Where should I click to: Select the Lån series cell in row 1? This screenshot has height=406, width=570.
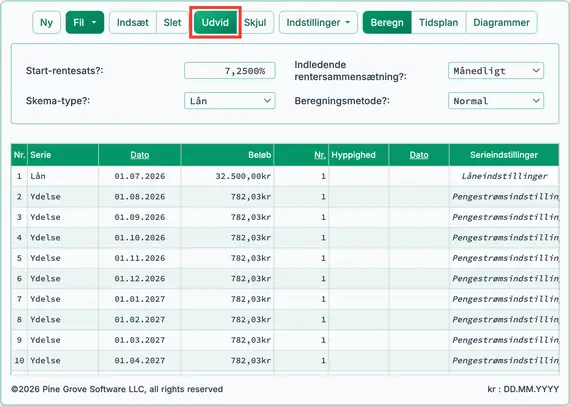(63, 176)
